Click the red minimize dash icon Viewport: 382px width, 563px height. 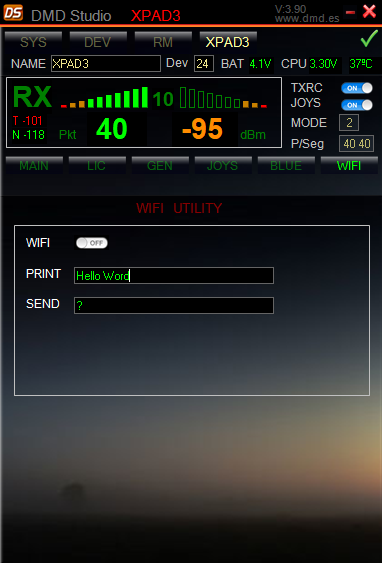click(350, 13)
